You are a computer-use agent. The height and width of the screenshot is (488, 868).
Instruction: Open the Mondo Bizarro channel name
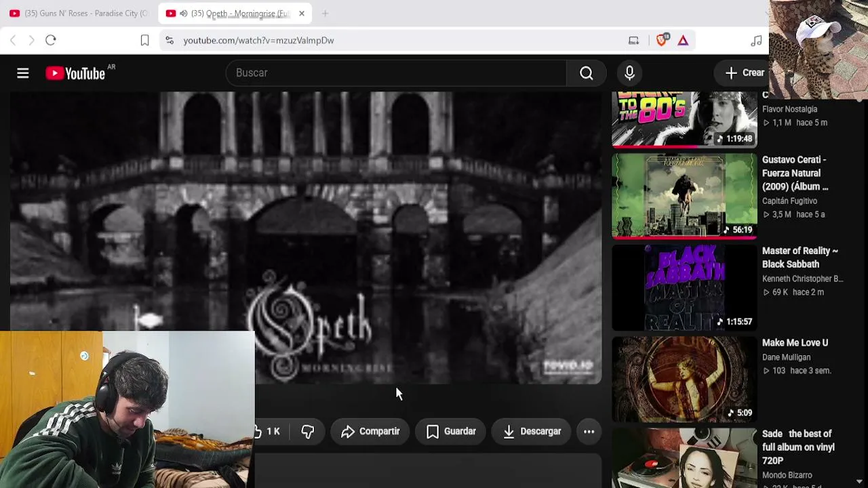(x=787, y=475)
